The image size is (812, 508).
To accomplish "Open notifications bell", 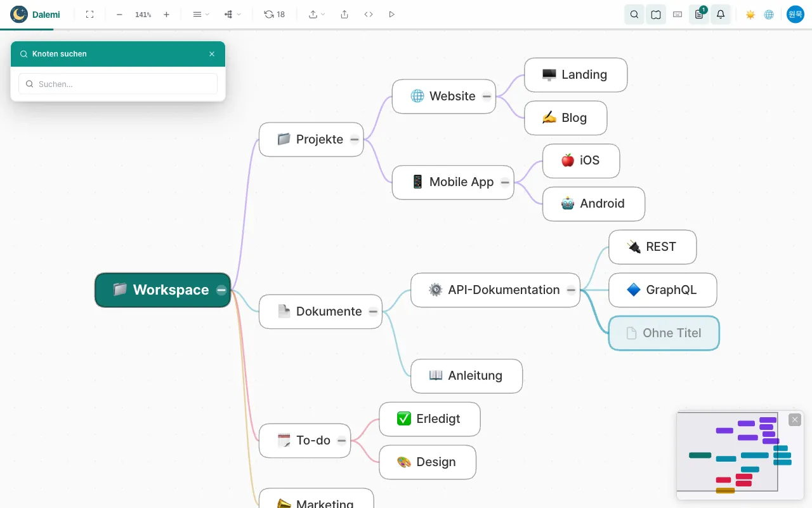I will coord(721,14).
